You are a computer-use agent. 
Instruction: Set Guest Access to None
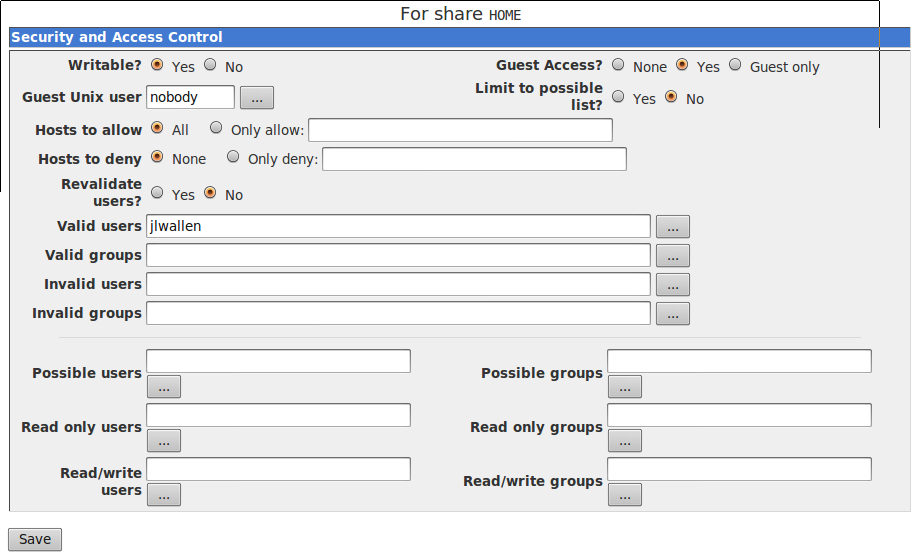coord(618,65)
